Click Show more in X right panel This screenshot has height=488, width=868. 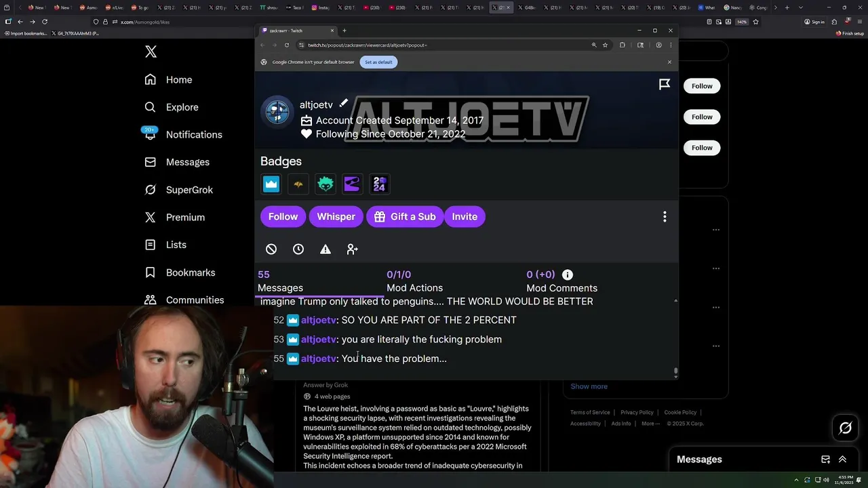589,386
